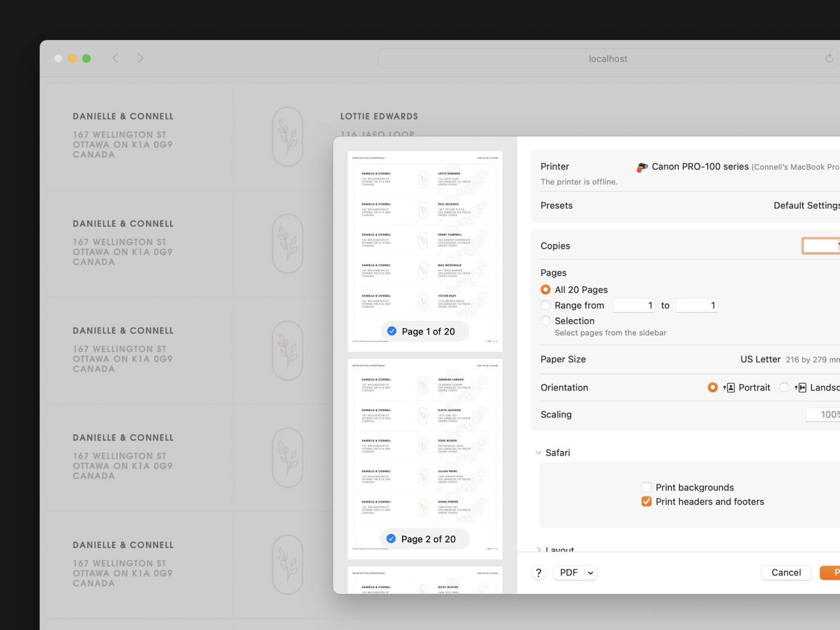
Task: Click the Safari back navigation arrow
Action: coord(115,58)
